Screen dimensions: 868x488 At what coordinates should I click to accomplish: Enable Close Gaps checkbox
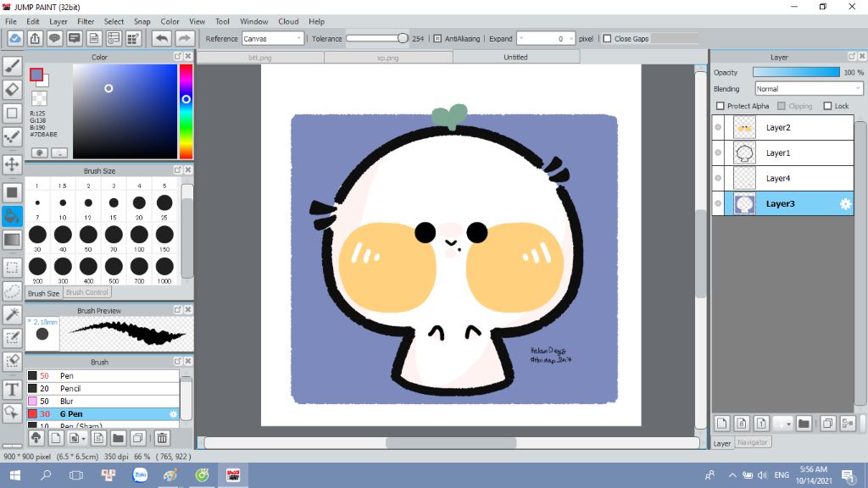(x=607, y=39)
